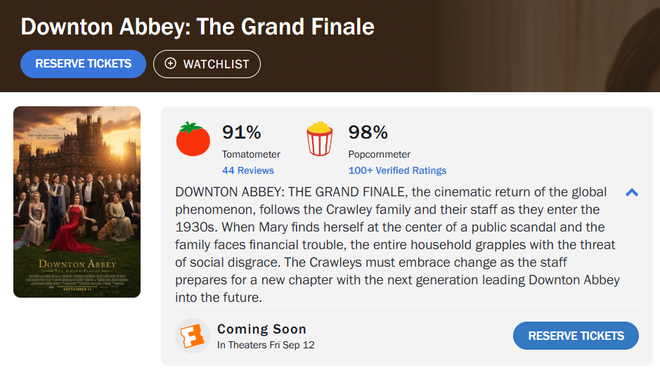The width and height of the screenshot is (660, 380).
Task: Click the orange Fandango logo icon
Action: click(x=192, y=335)
